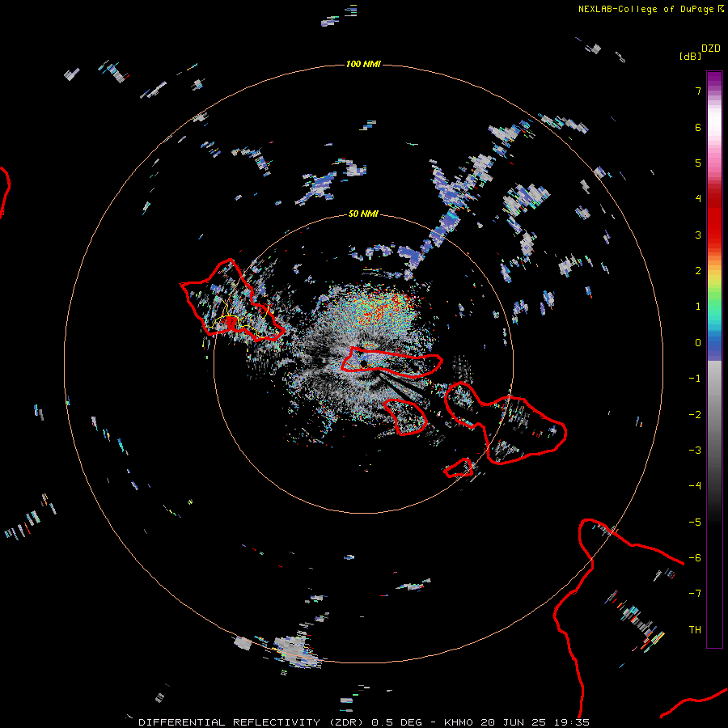The image size is (728, 728).
Task: Click the black radar site dot at center
Action: click(363, 362)
